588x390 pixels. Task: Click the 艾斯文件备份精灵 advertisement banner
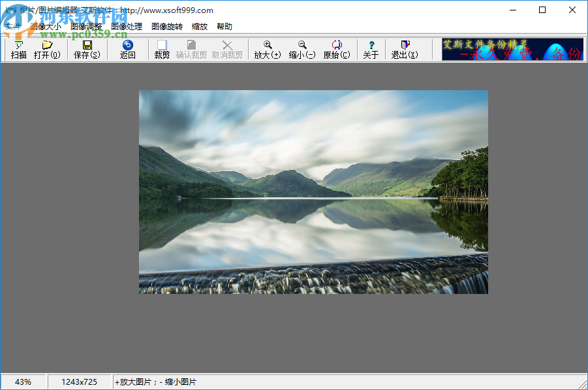[x=512, y=50]
